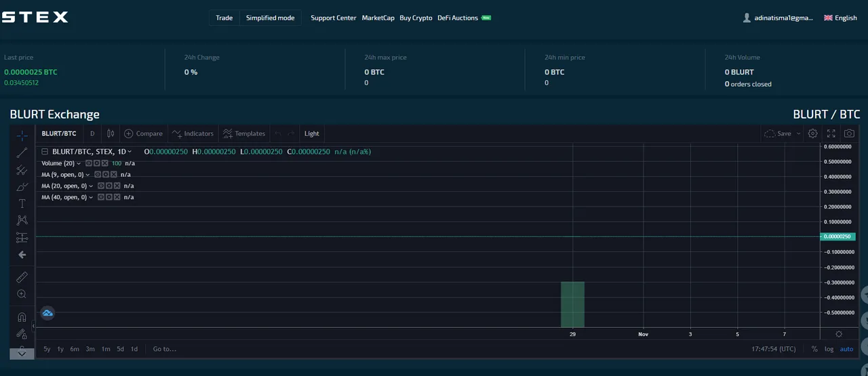Open the pitchfork drawing tools
The height and width of the screenshot is (376, 868).
coord(22,169)
